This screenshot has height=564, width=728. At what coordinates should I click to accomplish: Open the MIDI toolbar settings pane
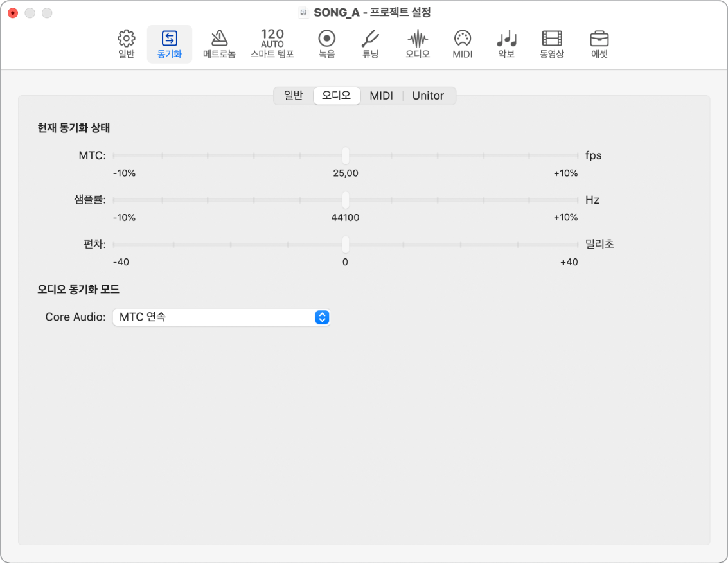click(463, 44)
